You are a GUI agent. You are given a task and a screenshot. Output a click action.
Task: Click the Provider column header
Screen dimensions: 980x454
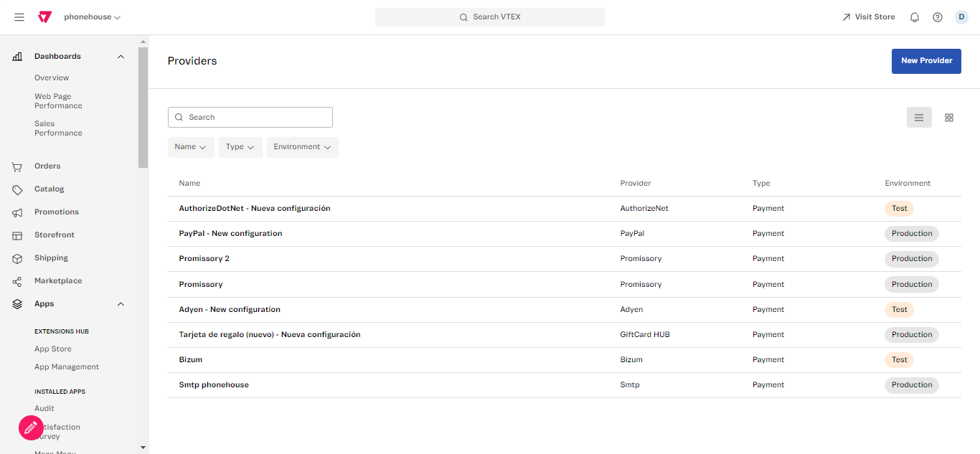(x=636, y=184)
